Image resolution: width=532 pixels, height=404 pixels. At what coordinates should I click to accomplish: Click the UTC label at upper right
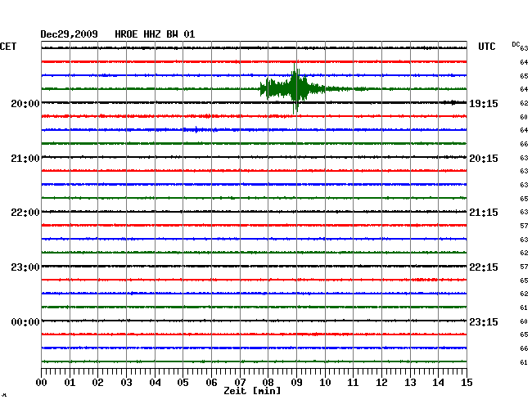(486, 47)
